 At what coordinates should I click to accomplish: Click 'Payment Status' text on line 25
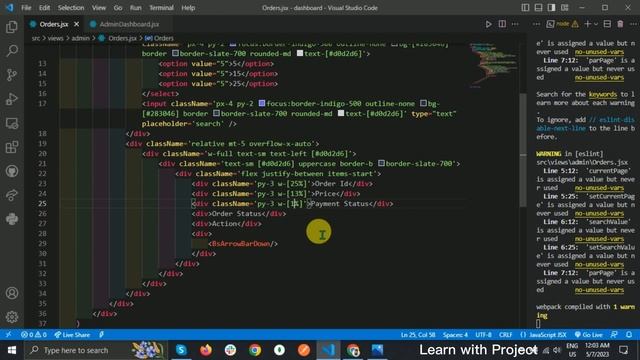(340, 204)
